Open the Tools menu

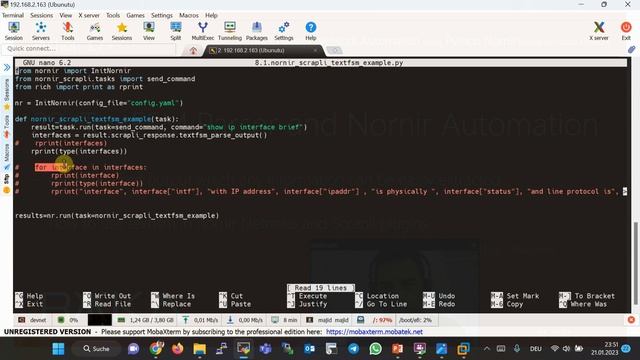[113, 15]
